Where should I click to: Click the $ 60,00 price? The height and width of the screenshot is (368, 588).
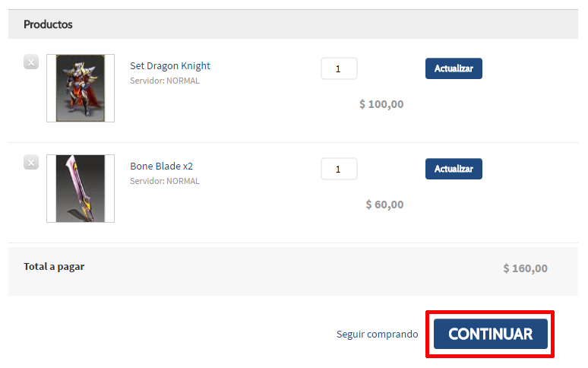click(x=384, y=205)
